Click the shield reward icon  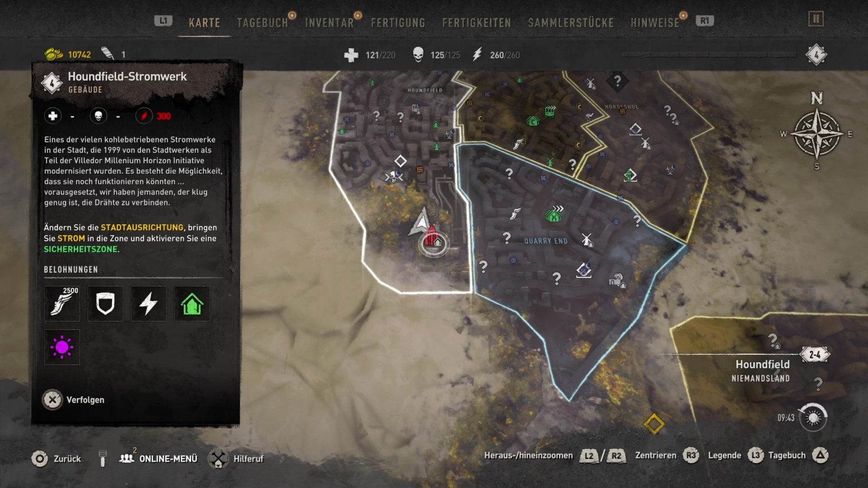(105, 303)
